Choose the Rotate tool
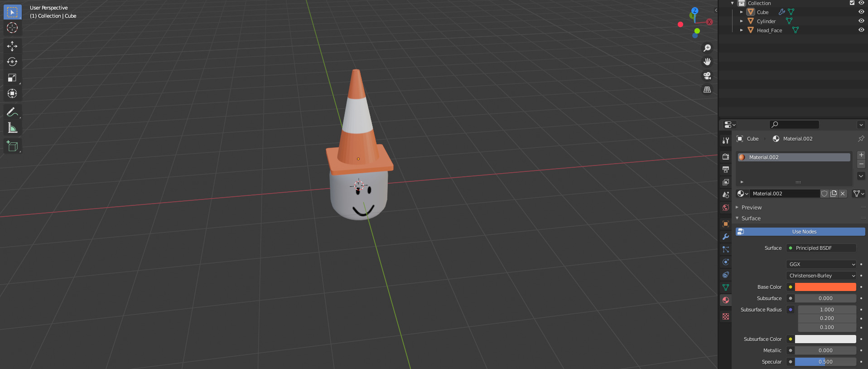 click(12, 62)
